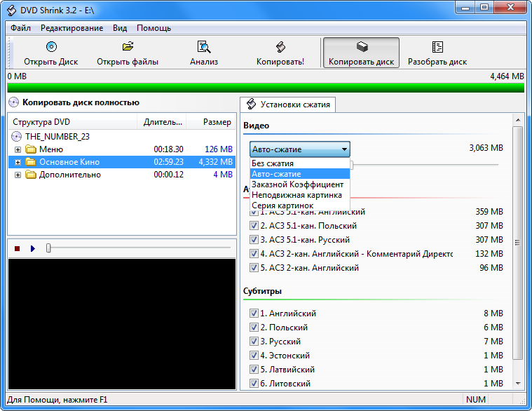The width and height of the screenshot is (532, 411).
Task: Uncheck subtitle 1. Английский
Action: (x=254, y=313)
